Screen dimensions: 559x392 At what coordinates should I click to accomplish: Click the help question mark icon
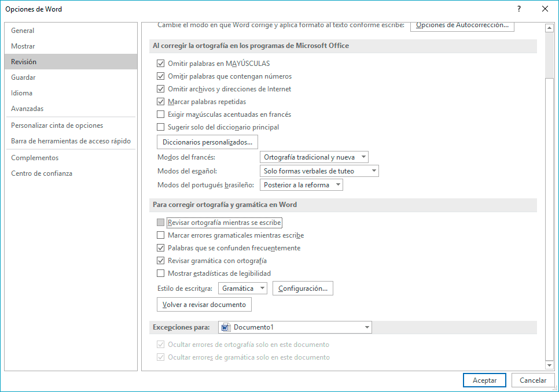coord(519,9)
